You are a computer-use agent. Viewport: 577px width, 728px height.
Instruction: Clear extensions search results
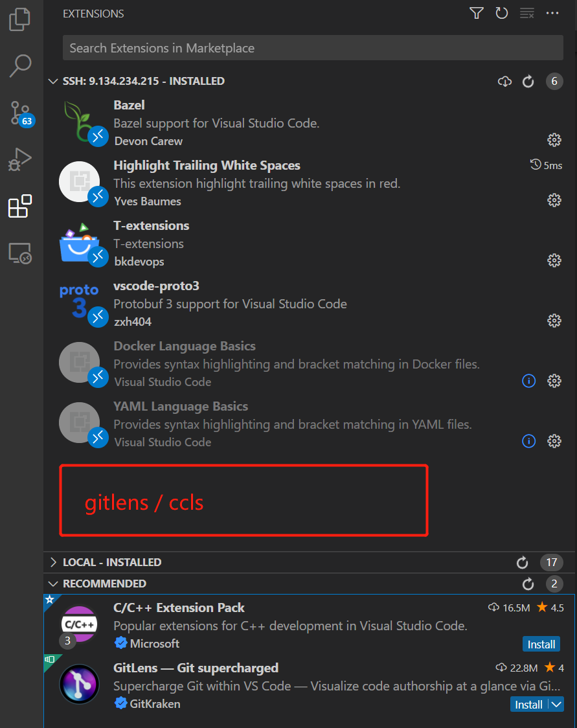click(x=526, y=13)
